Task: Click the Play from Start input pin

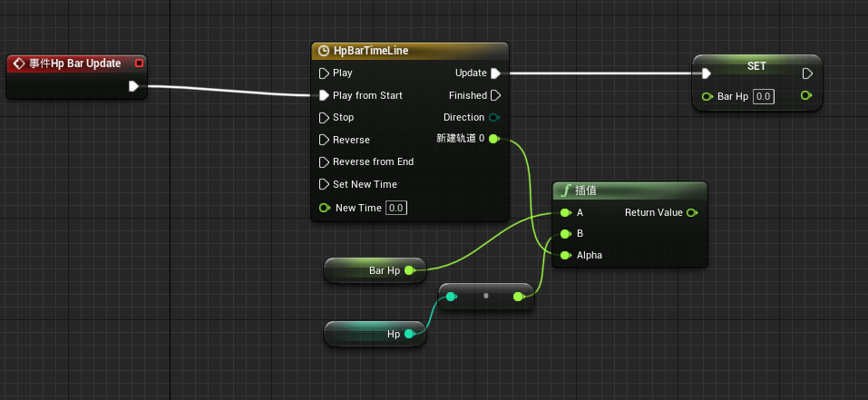Action: tap(324, 95)
